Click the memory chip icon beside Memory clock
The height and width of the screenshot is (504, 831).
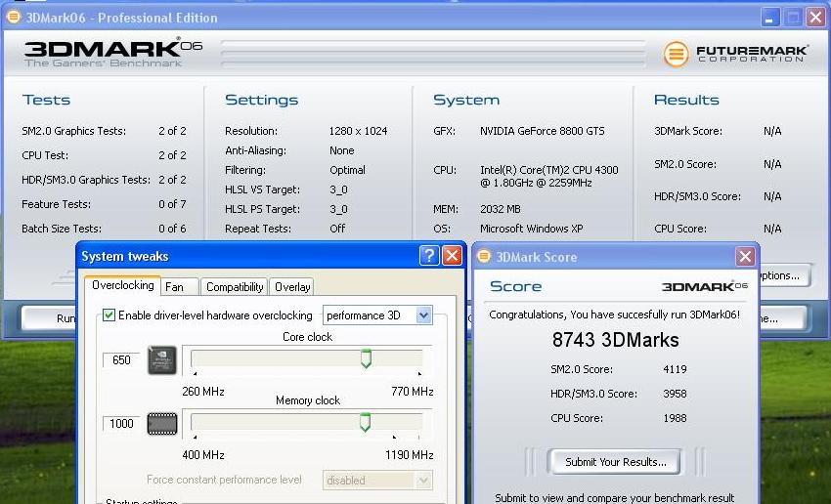click(x=161, y=424)
